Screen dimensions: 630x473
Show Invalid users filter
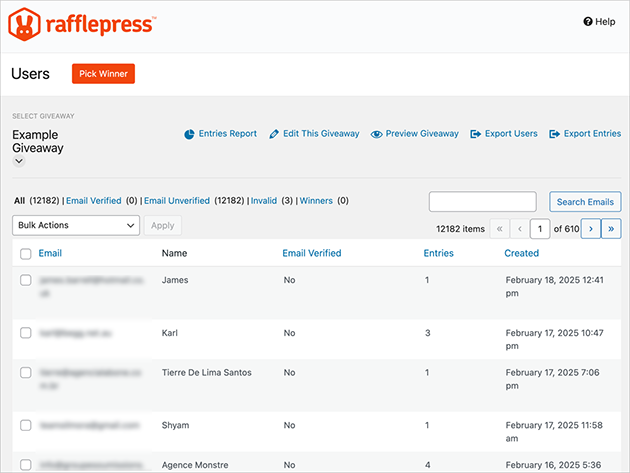click(x=264, y=201)
